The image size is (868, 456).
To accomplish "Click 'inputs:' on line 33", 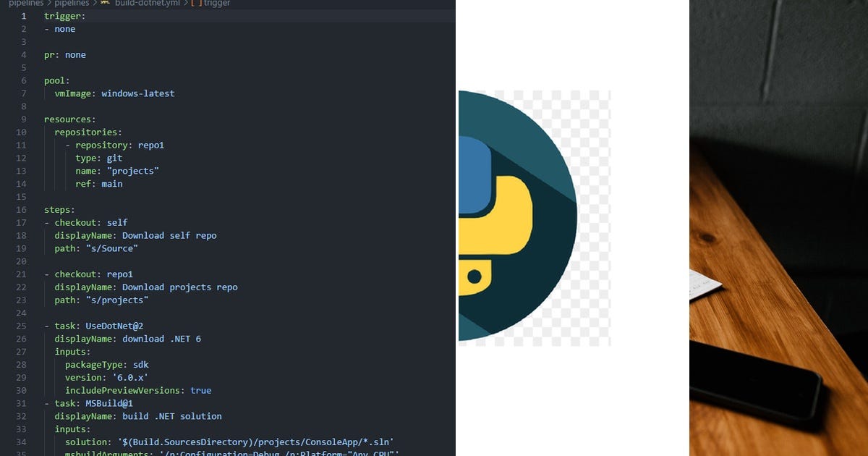I will 72,429.
